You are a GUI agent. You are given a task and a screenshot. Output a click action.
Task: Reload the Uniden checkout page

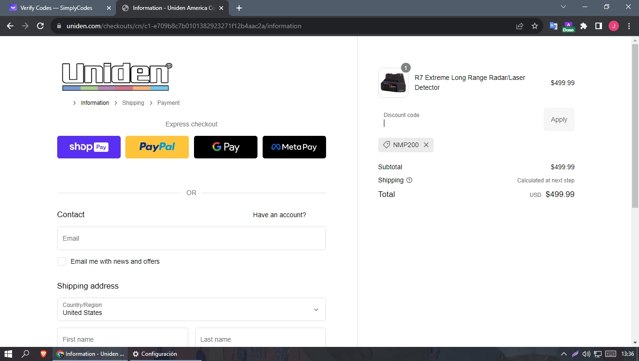40,26
